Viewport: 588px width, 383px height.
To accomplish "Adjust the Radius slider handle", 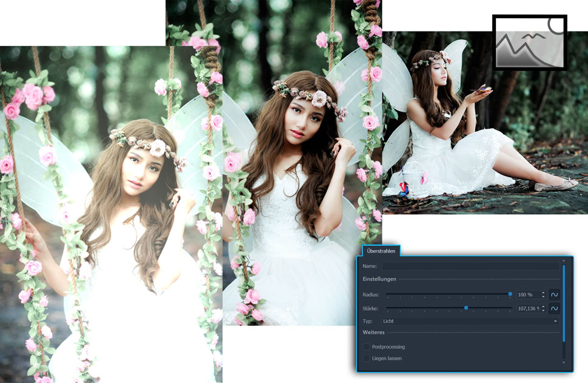I will pyautogui.click(x=510, y=294).
